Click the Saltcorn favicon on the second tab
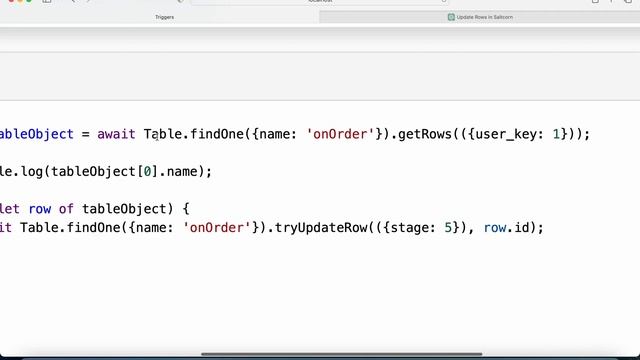The height and width of the screenshot is (360, 640). [451, 17]
